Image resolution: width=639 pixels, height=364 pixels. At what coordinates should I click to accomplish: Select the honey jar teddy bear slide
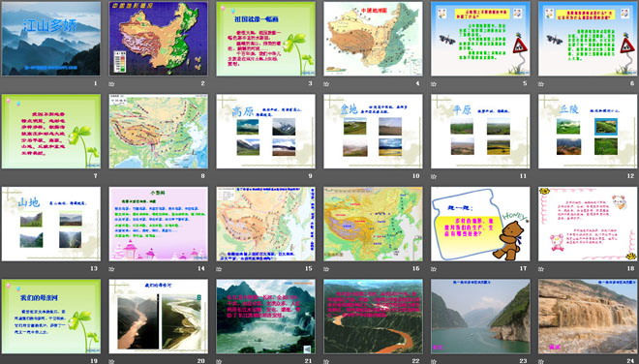pyautogui.click(x=480, y=224)
